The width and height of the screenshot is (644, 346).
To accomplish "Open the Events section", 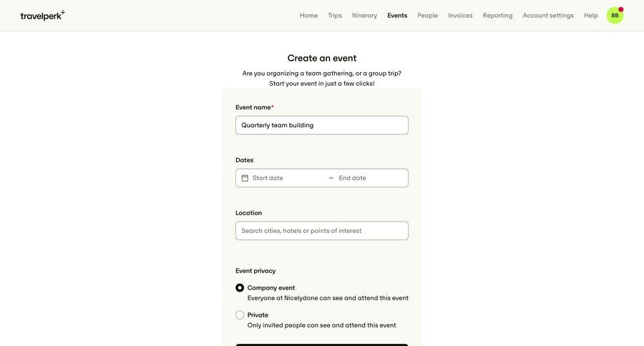I will 397,16.
